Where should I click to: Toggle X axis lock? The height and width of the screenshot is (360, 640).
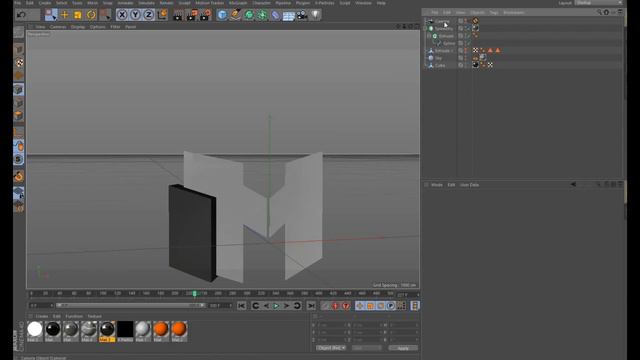pyautogui.click(x=122, y=15)
